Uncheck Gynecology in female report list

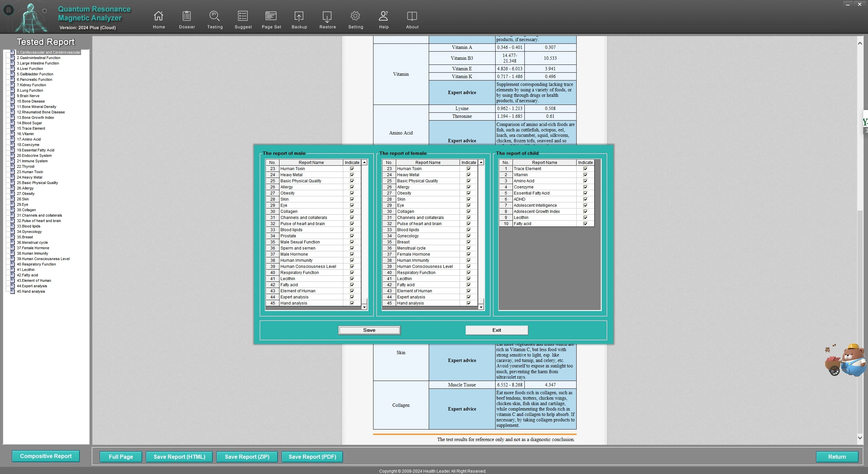click(468, 236)
